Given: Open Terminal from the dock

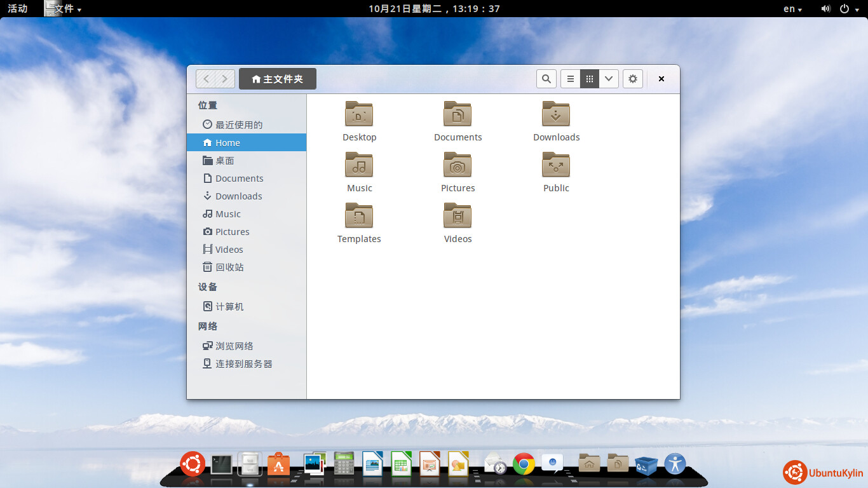Looking at the screenshot, I should pyautogui.click(x=221, y=464).
